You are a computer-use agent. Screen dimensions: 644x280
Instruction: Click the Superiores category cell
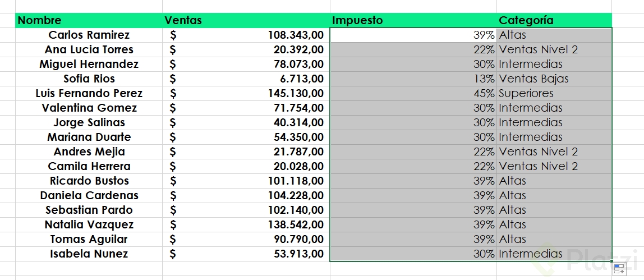point(554,93)
